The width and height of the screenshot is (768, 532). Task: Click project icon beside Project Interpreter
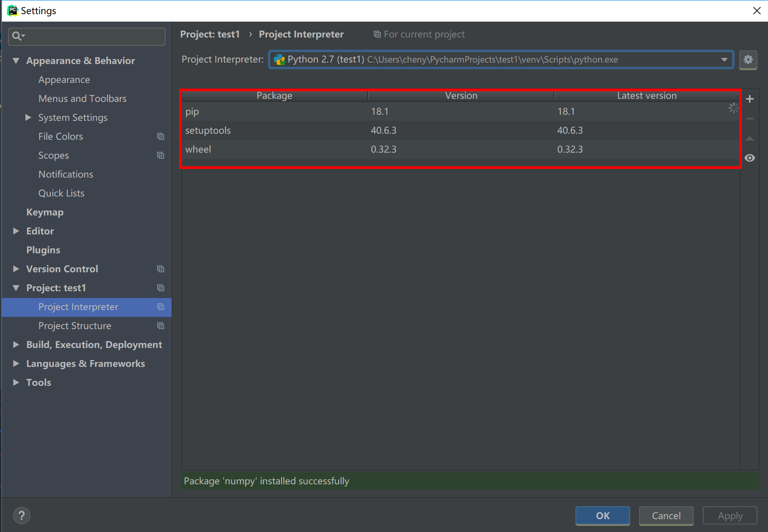161,307
